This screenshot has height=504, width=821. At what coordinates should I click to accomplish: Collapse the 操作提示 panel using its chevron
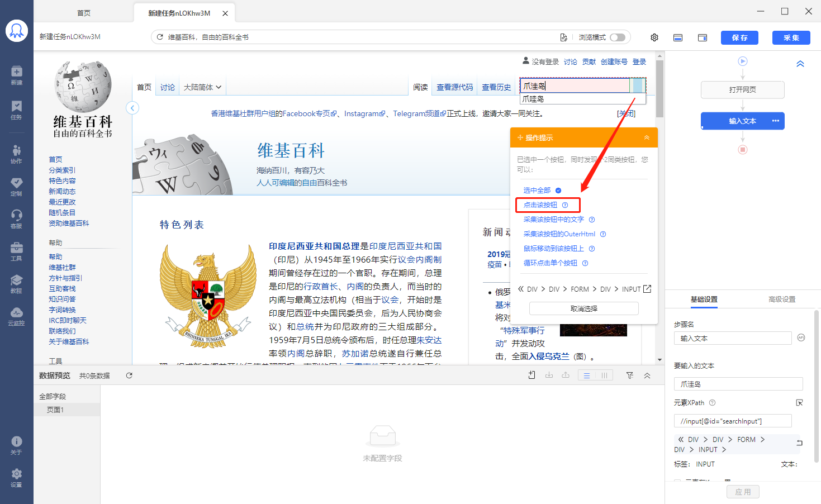pos(647,137)
